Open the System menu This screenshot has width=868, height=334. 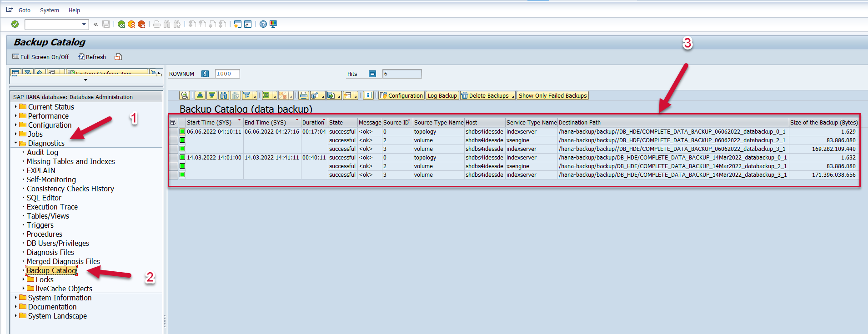click(49, 10)
